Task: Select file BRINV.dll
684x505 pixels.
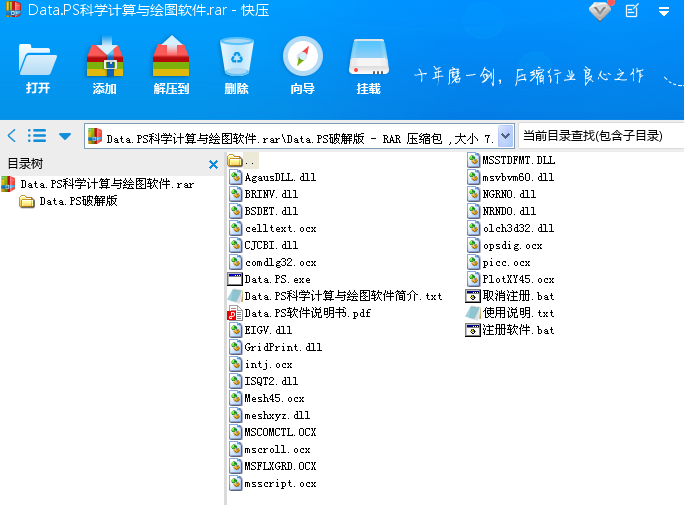Action: (x=263, y=194)
